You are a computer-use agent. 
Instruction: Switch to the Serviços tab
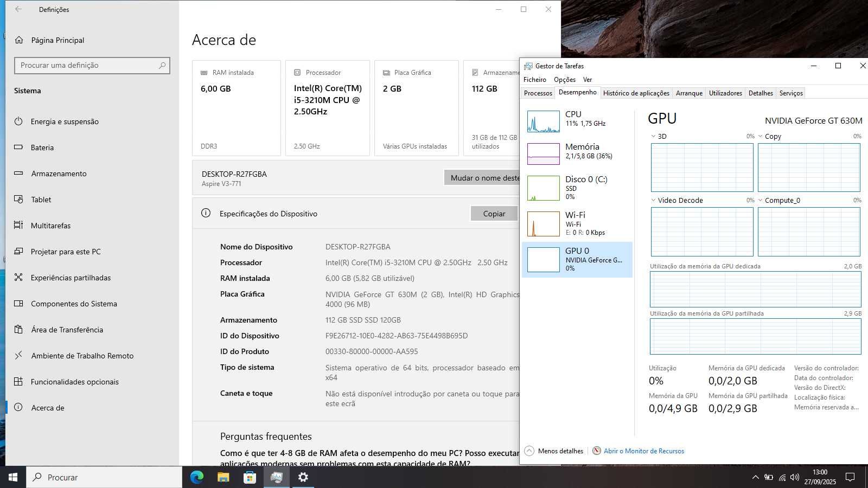791,93
